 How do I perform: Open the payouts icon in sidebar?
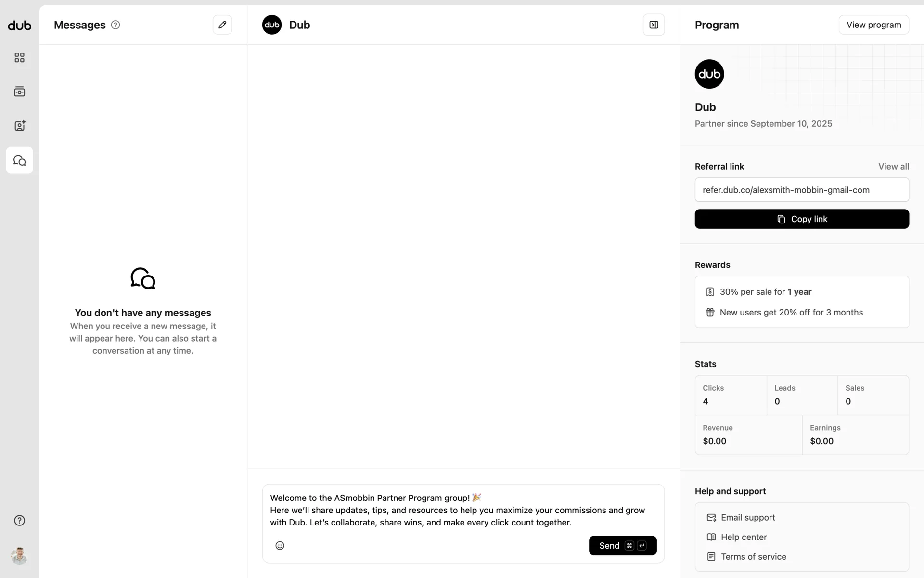(x=19, y=92)
